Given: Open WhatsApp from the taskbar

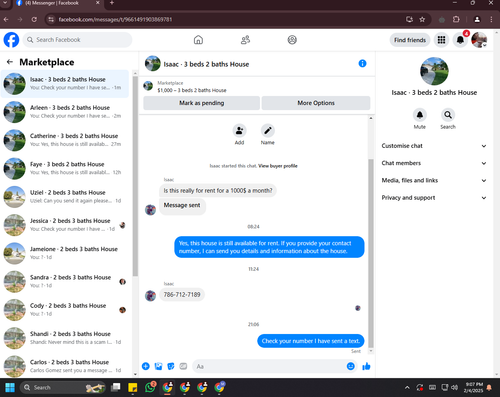Looking at the screenshot, I should point(150,387).
